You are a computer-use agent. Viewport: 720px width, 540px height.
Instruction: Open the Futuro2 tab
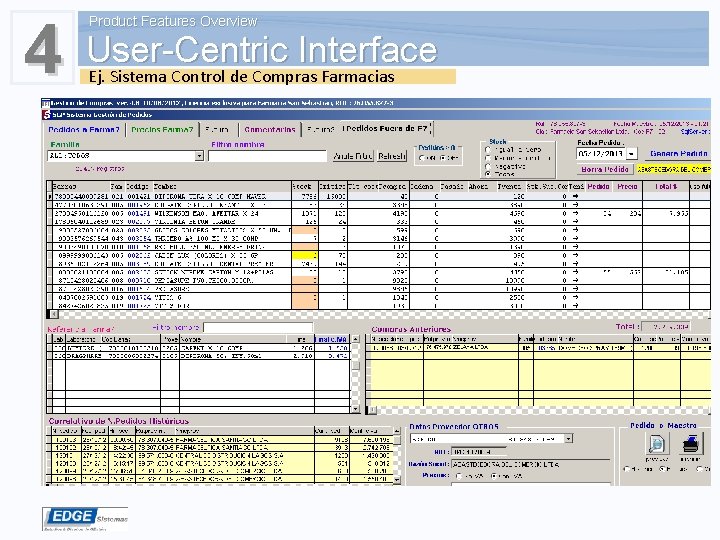[x=321, y=130]
